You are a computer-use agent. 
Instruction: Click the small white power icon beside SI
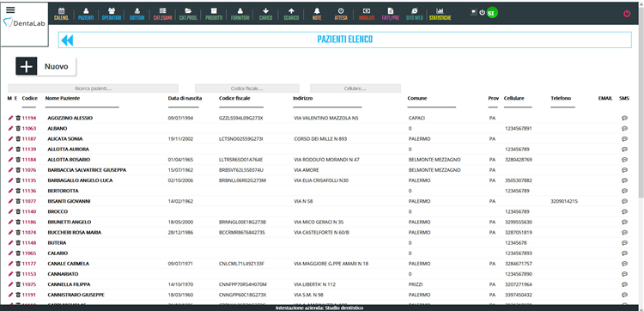point(483,13)
